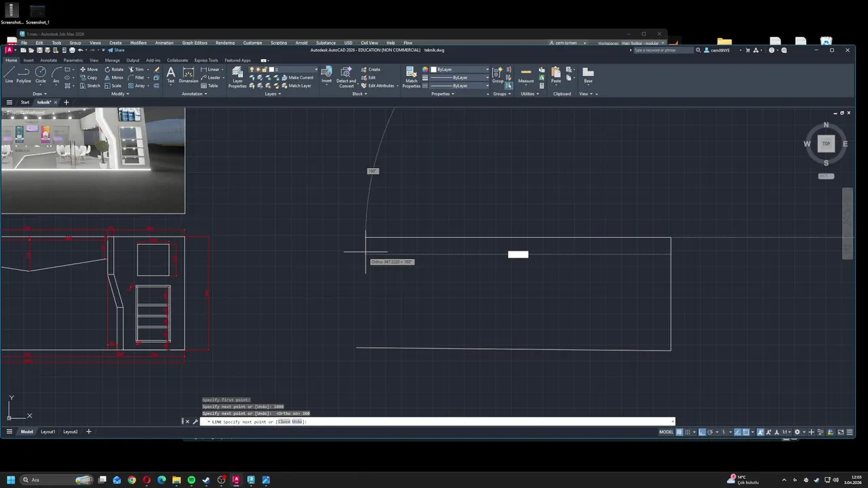Select the Text annotation tool
Image resolution: width=868 pixels, height=488 pixels.
tap(171, 75)
